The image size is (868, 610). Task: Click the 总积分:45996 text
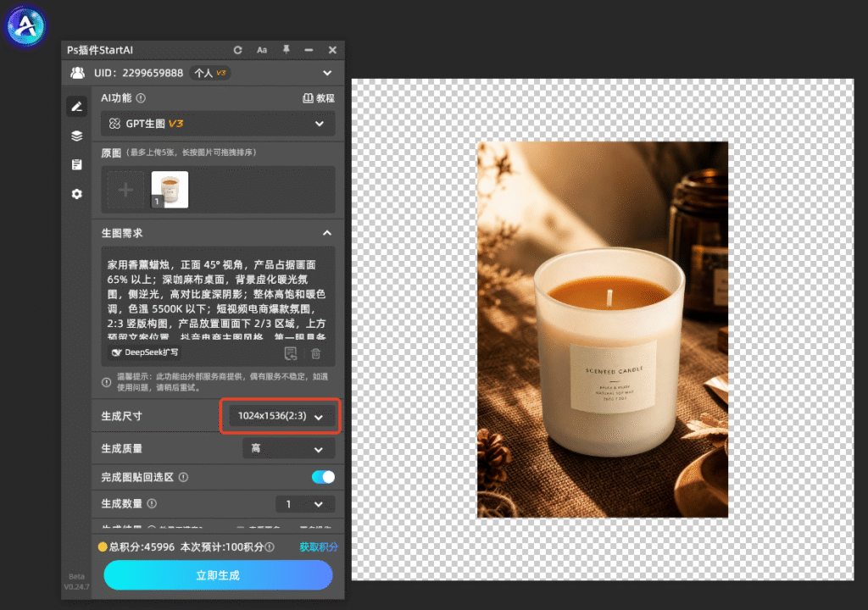(x=142, y=547)
